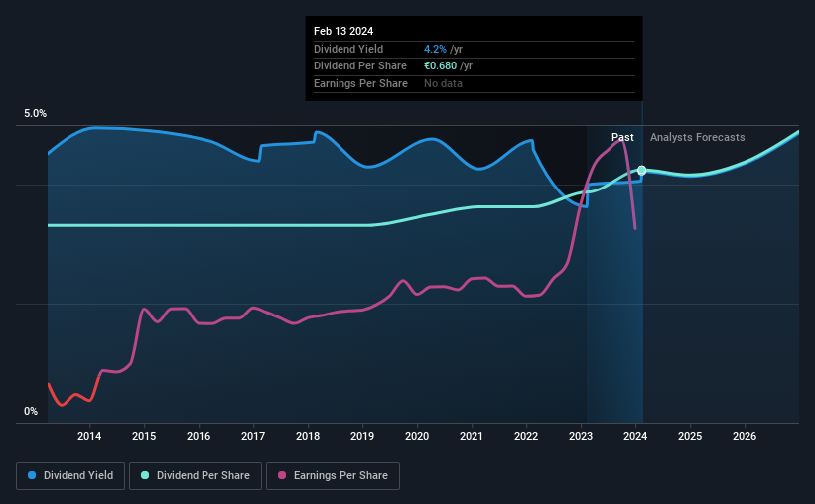
Task: Click the Feb 13 2024 tooltip header
Action: pos(343,31)
